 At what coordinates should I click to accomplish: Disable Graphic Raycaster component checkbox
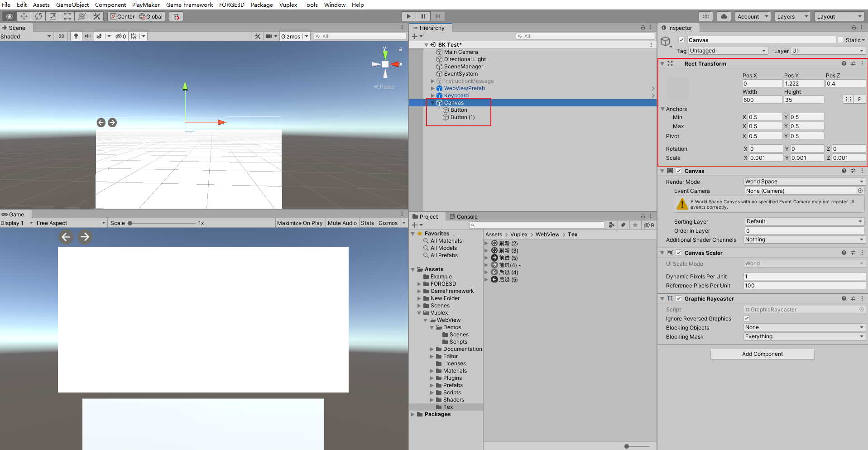pos(679,298)
